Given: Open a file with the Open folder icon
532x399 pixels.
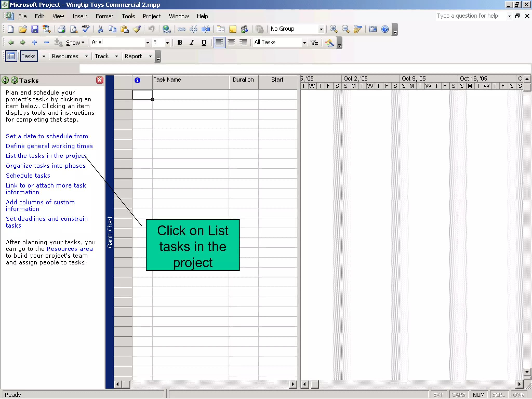Looking at the screenshot, I should pyautogui.click(x=23, y=29).
